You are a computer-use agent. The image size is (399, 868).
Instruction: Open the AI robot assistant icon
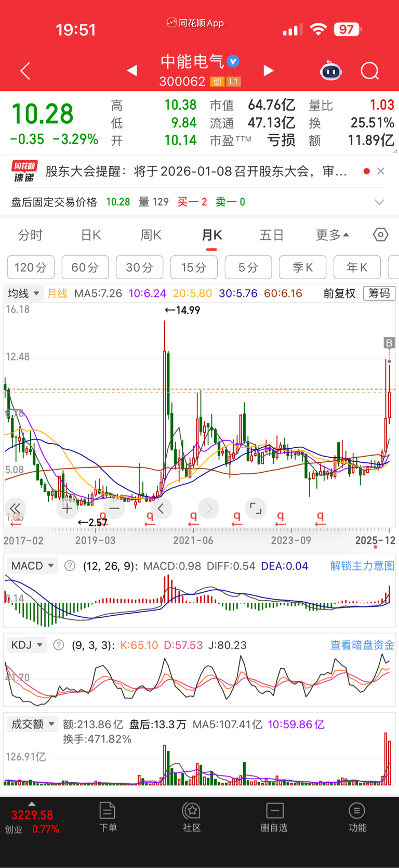coord(330,71)
